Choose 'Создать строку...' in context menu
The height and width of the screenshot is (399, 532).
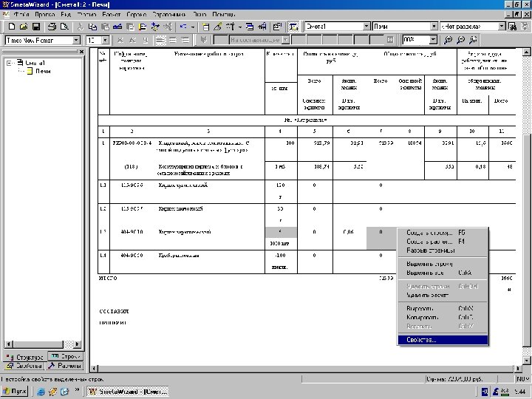tap(443, 233)
